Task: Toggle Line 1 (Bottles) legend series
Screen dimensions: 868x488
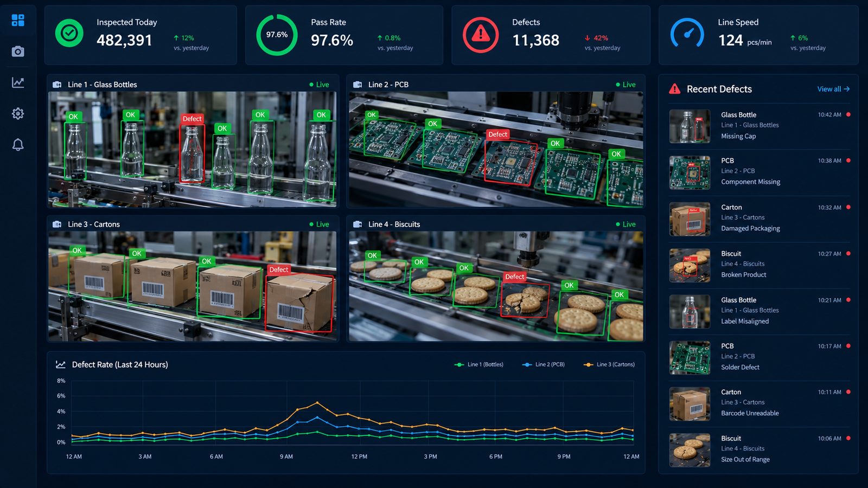Action: click(479, 364)
